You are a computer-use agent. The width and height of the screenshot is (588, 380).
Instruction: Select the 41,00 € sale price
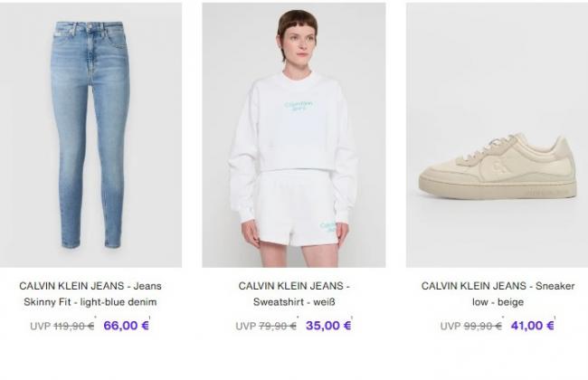533,325
